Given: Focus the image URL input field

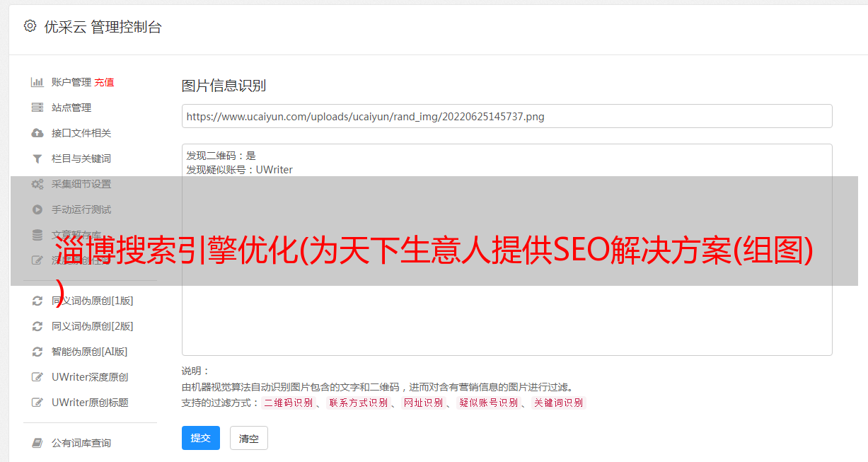Looking at the screenshot, I should (x=507, y=116).
